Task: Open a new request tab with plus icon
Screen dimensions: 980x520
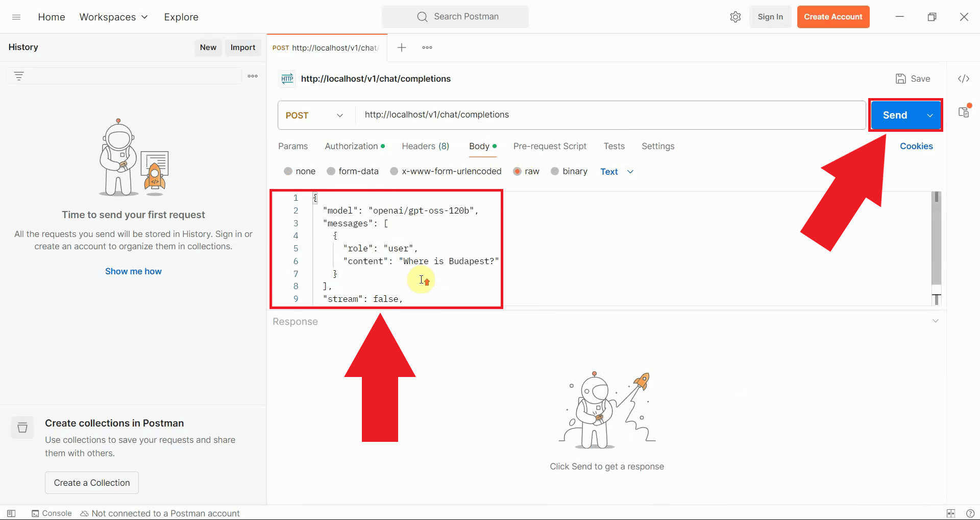Action: tap(402, 48)
